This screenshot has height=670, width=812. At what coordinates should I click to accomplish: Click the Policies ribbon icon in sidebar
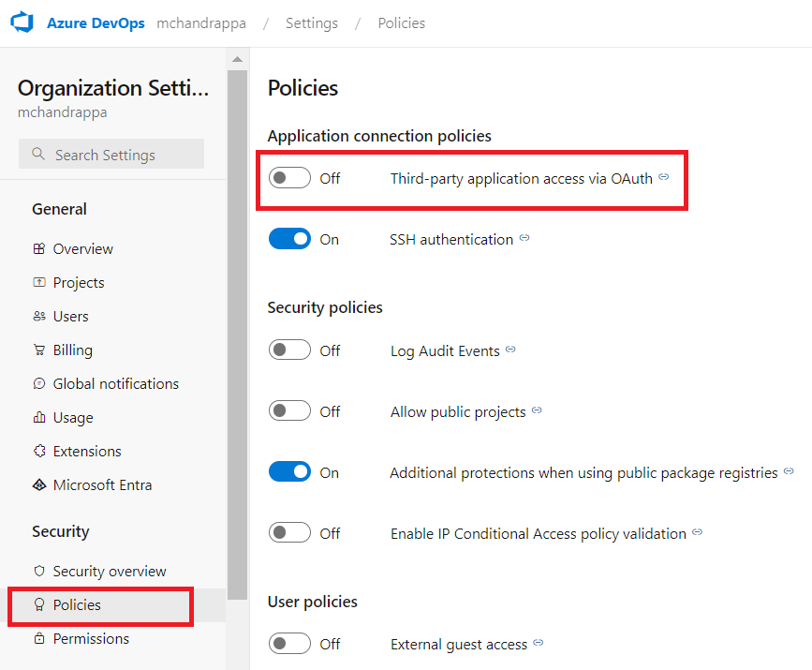tap(39, 604)
